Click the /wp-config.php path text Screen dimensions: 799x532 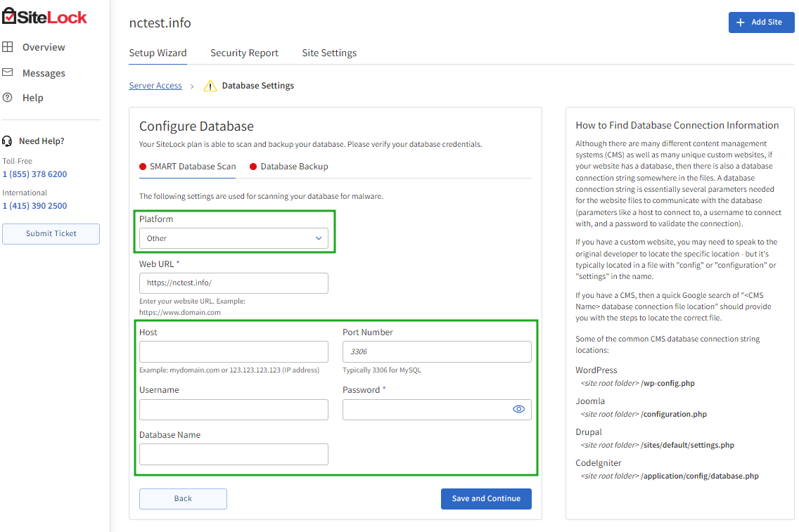(x=667, y=383)
